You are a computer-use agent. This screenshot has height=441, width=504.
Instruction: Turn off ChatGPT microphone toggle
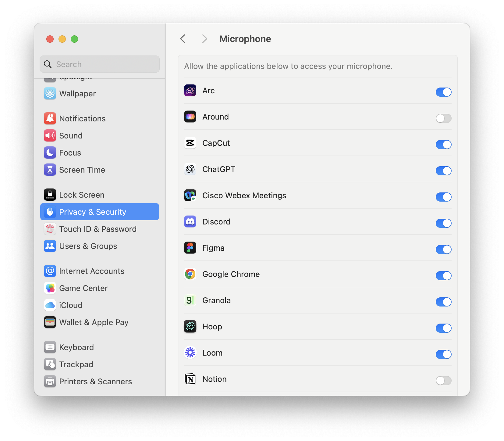[443, 171]
